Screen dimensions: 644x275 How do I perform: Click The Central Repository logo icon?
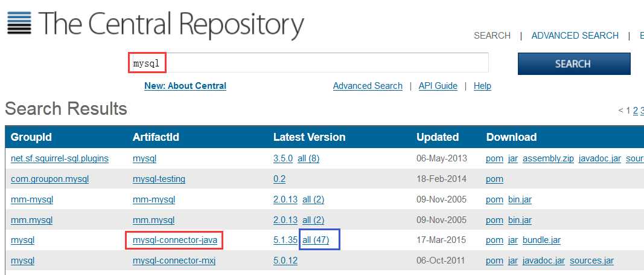coord(19,23)
